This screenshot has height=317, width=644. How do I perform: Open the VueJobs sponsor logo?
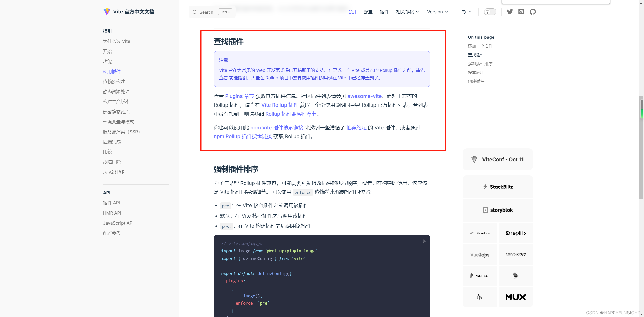(x=479, y=254)
